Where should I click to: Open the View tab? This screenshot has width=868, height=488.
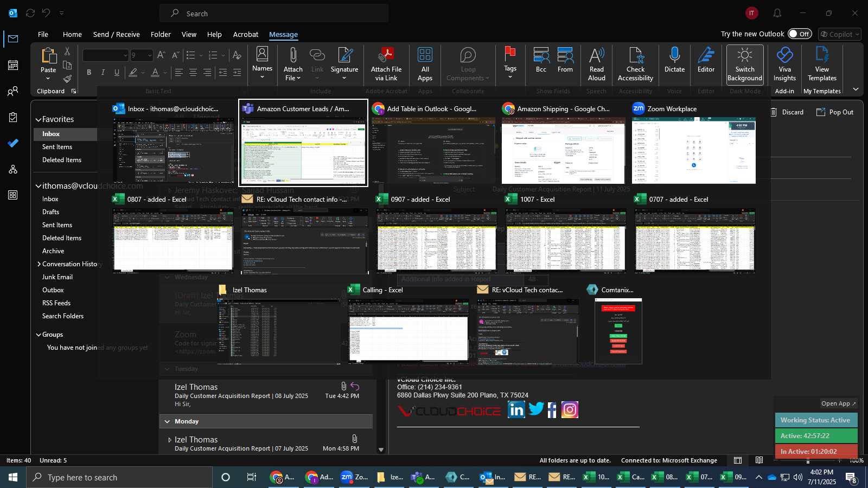pyautogui.click(x=189, y=34)
